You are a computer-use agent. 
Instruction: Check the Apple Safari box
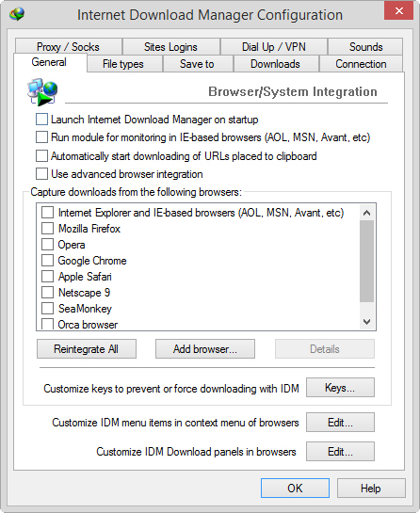[x=47, y=277]
